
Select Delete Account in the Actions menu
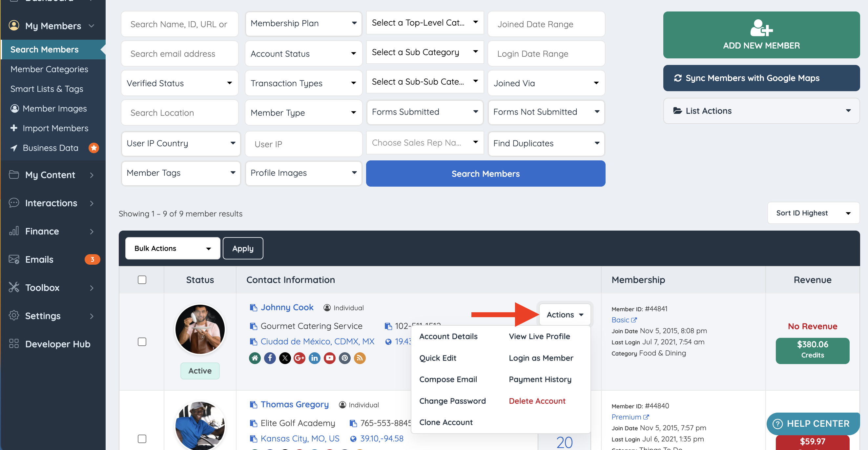[x=537, y=401]
